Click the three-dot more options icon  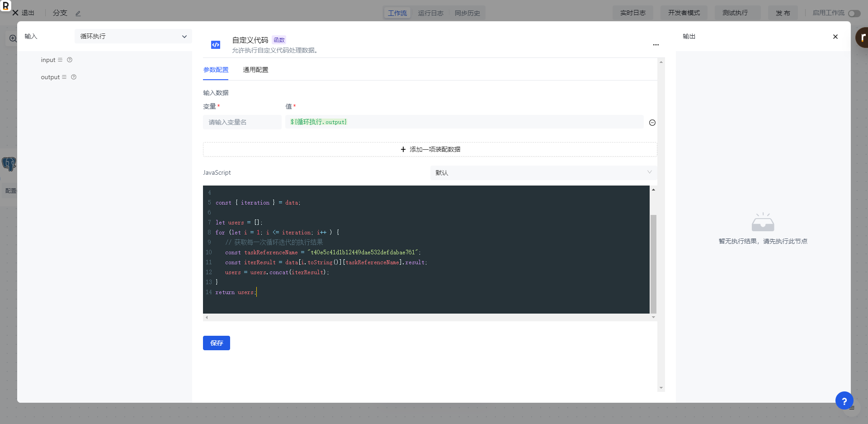[656, 45]
